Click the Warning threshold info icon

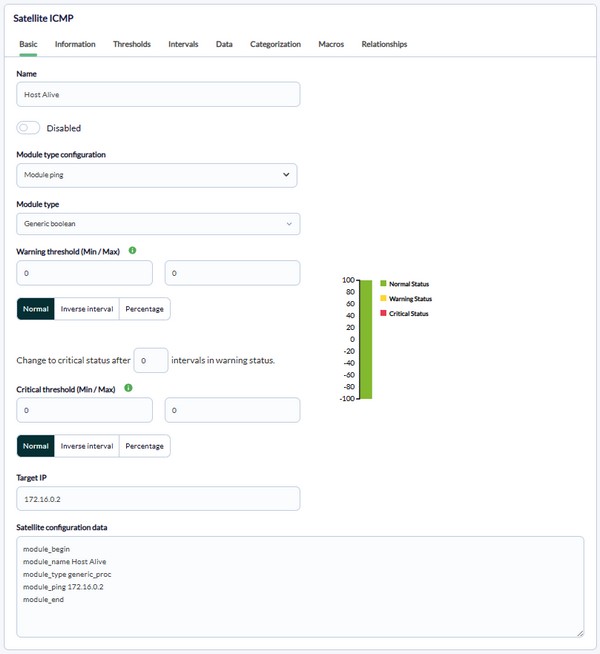click(x=132, y=251)
